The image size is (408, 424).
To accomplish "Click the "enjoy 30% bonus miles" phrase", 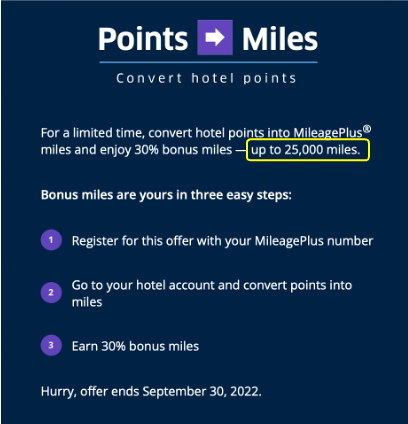I will (x=166, y=150).
